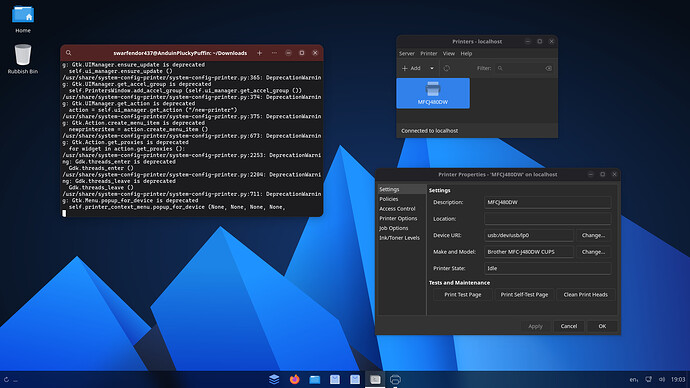Close the Downloads terminal window
The image size is (690, 388).
click(x=315, y=53)
